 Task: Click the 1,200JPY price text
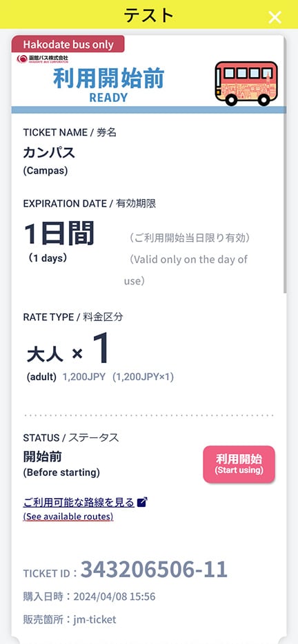[84, 377]
